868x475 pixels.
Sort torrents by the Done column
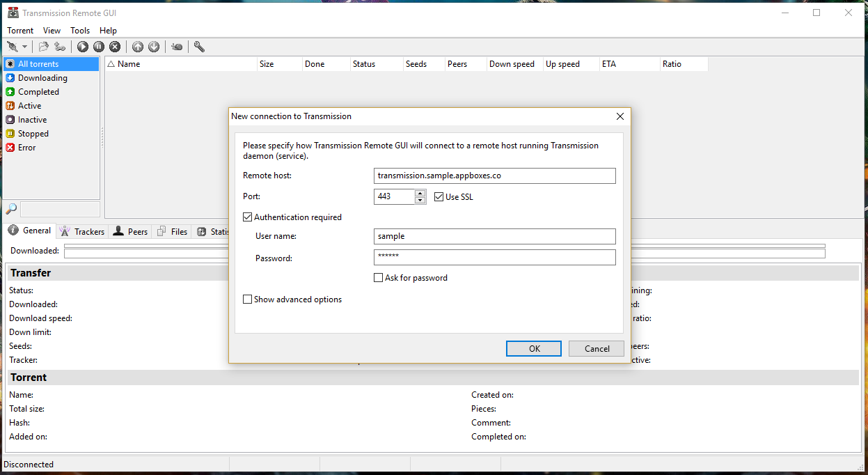326,64
